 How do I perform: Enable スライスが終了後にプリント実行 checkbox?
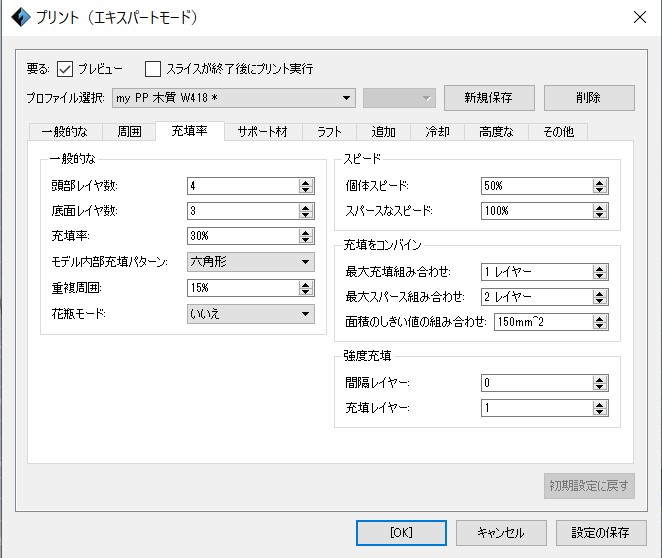[152, 69]
